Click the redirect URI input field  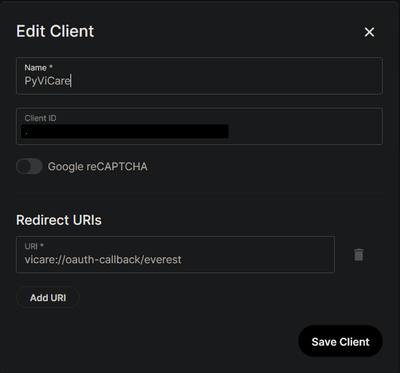tap(175, 255)
